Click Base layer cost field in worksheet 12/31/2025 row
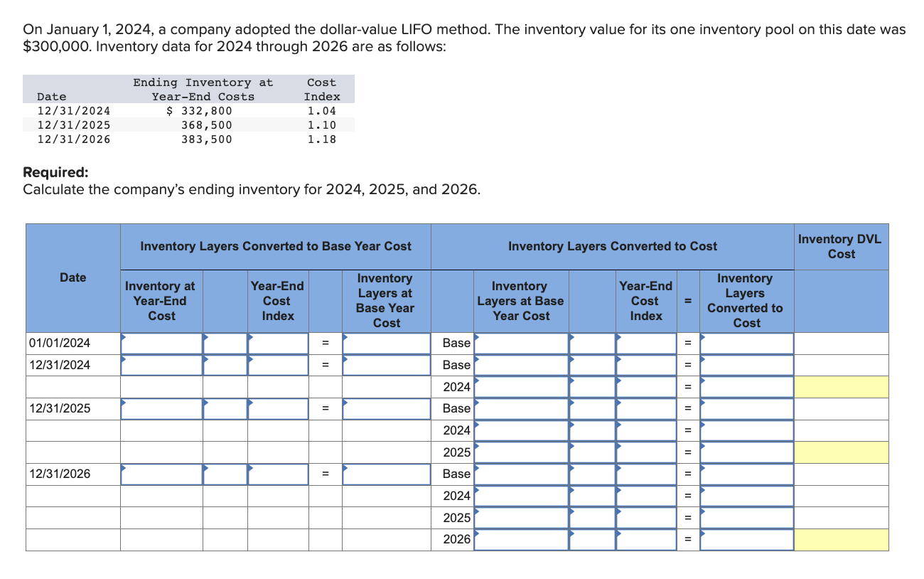Screen dimensions: 924x579 pyautogui.click(x=521, y=408)
